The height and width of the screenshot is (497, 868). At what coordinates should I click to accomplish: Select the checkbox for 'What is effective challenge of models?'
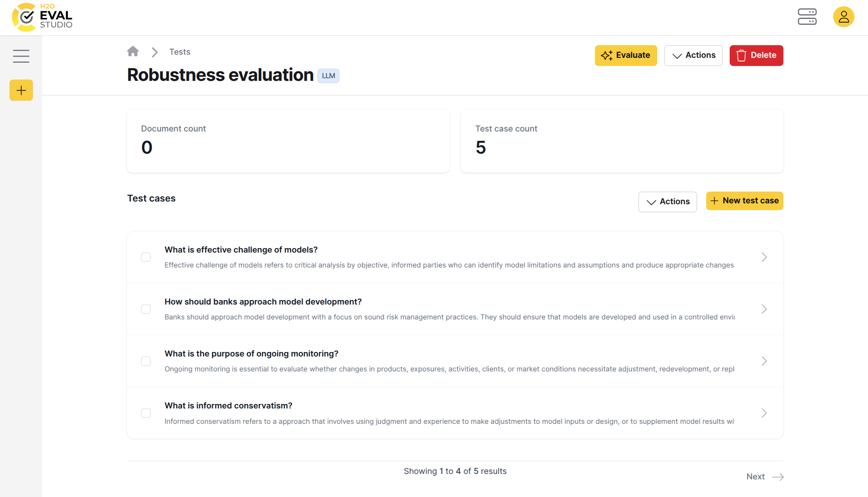click(x=146, y=257)
